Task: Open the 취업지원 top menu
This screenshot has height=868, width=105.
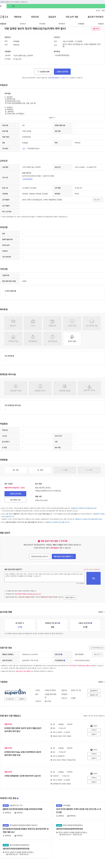Action: (35, 17)
